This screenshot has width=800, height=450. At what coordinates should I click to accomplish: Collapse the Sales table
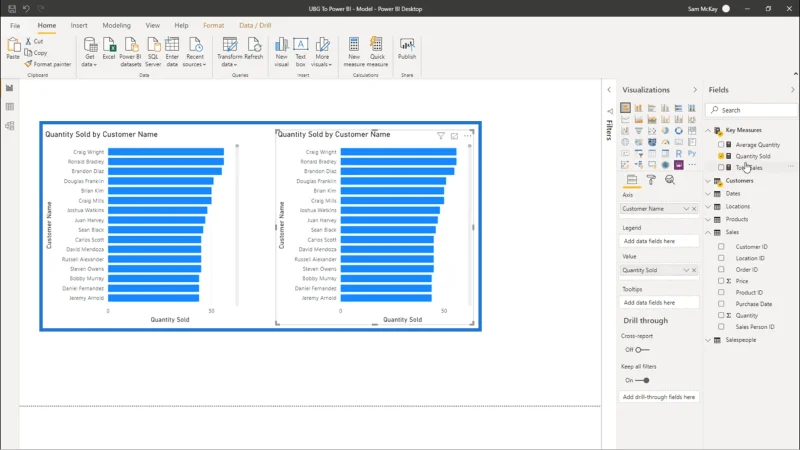pos(708,232)
